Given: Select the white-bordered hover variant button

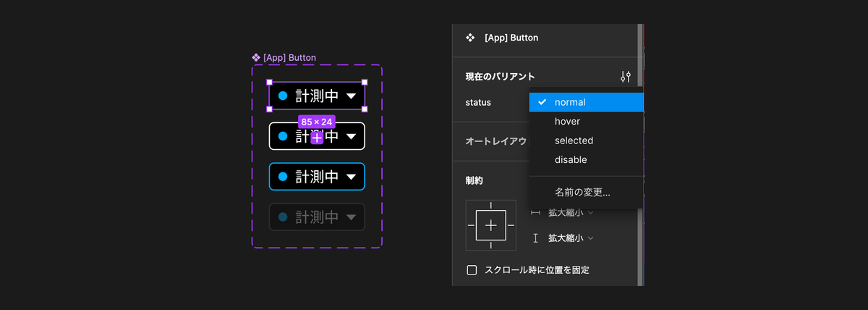Looking at the screenshot, I should 317,136.
